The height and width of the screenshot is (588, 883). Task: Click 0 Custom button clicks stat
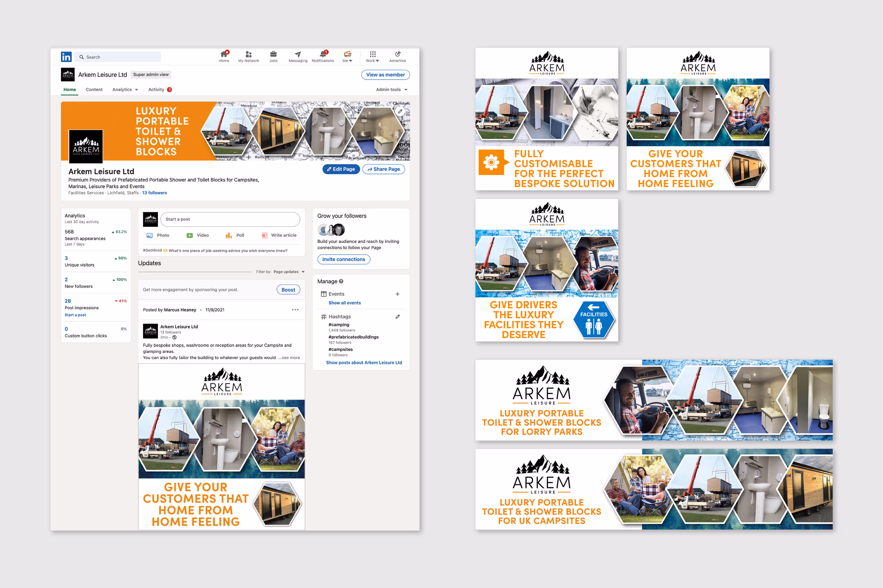point(95,332)
